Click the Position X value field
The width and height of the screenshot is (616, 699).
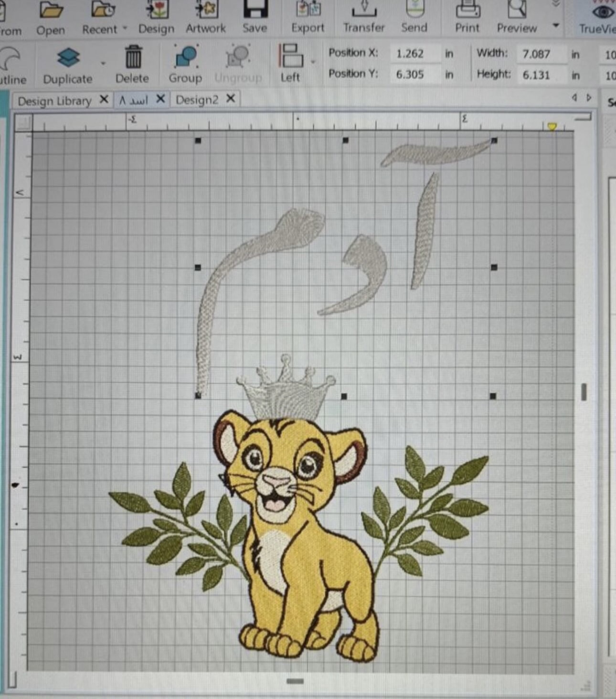(x=414, y=54)
